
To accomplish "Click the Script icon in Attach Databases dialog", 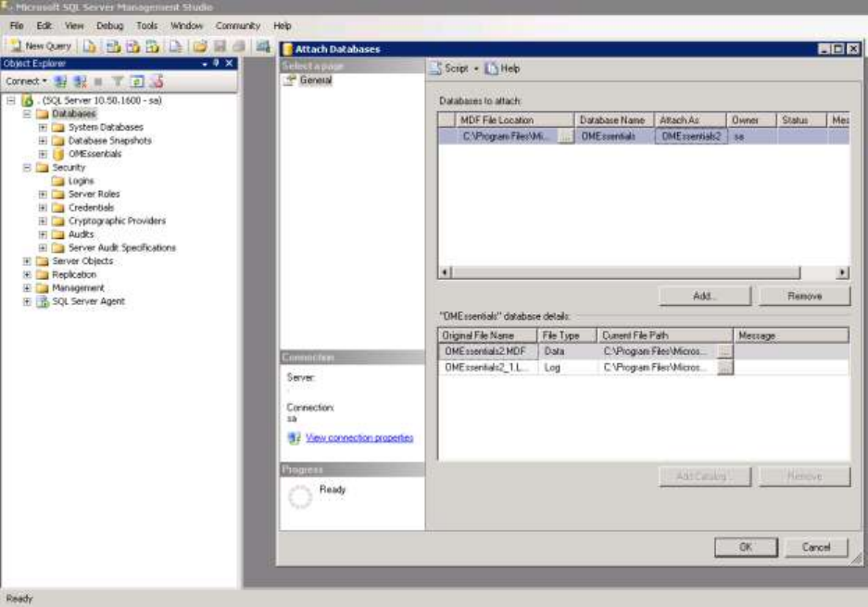I will [x=436, y=69].
